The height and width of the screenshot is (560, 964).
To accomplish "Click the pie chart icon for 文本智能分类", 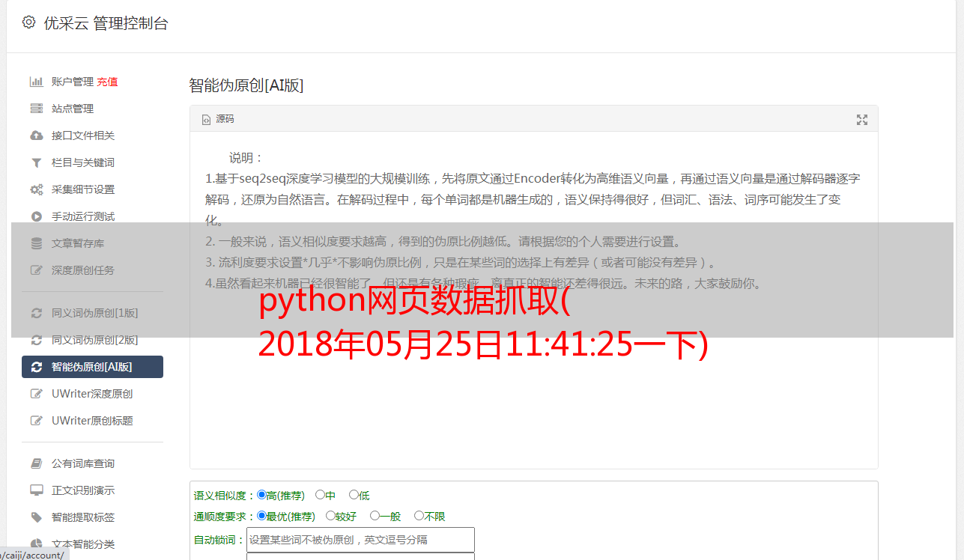I will (36, 544).
